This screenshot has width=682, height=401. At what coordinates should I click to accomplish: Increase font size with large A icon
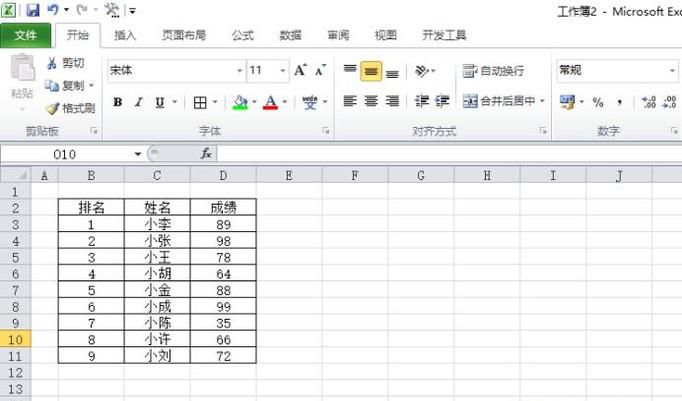coord(301,70)
